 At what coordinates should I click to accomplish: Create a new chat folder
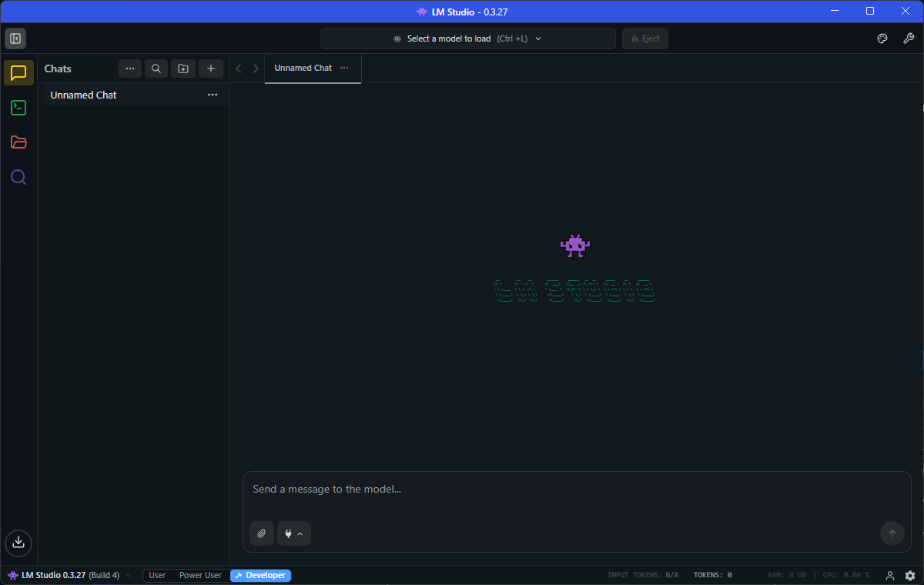pyautogui.click(x=183, y=69)
